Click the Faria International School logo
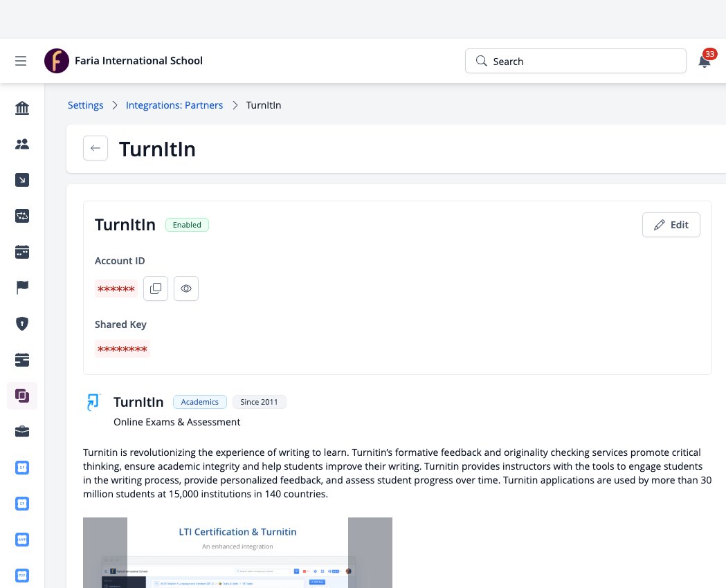The width and height of the screenshot is (726, 588). pos(57,61)
